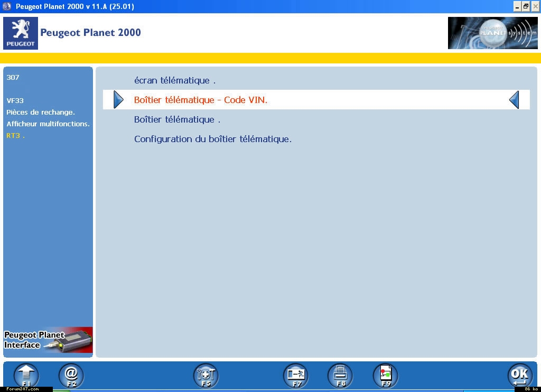
Task: Click the right-pointing selection arrow
Action: [x=118, y=100]
